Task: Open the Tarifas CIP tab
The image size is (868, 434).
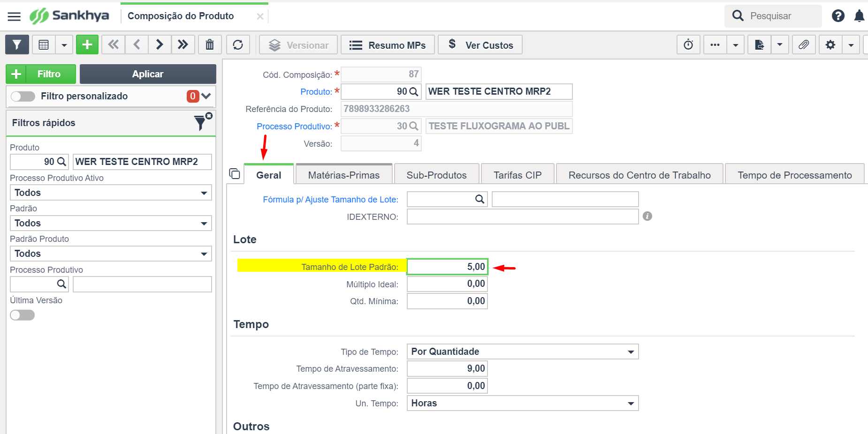Action: coord(517,175)
